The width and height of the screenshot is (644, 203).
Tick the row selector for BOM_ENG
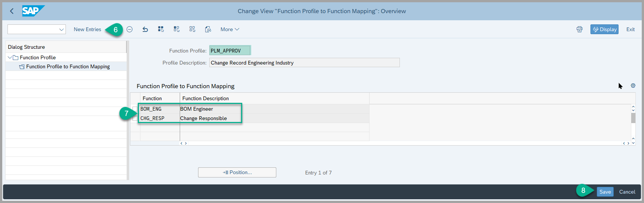point(135,109)
